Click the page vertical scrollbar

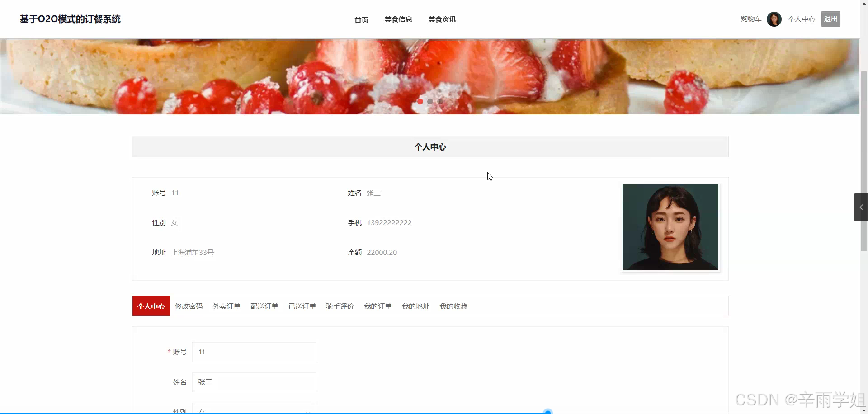click(x=864, y=161)
